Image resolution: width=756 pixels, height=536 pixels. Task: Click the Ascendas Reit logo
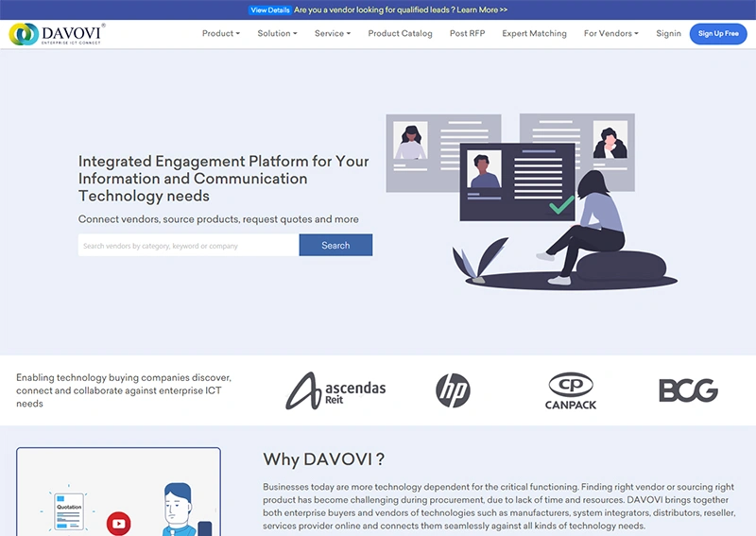pos(336,389)
